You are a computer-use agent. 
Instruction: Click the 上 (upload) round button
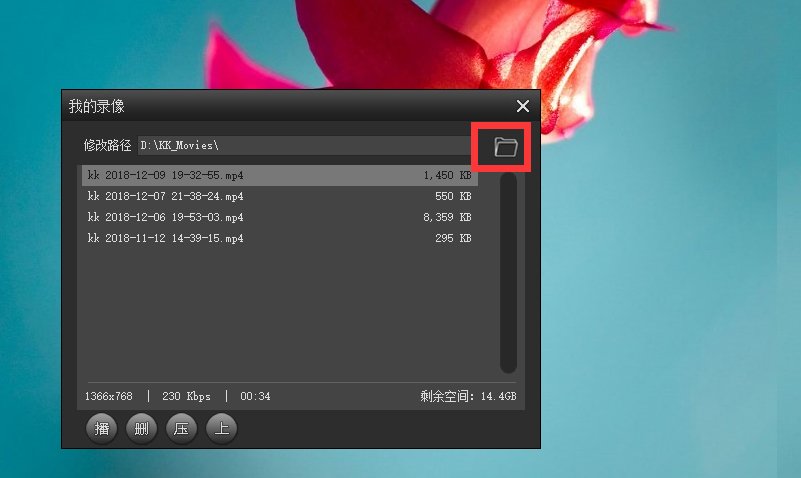pos(221,429)
